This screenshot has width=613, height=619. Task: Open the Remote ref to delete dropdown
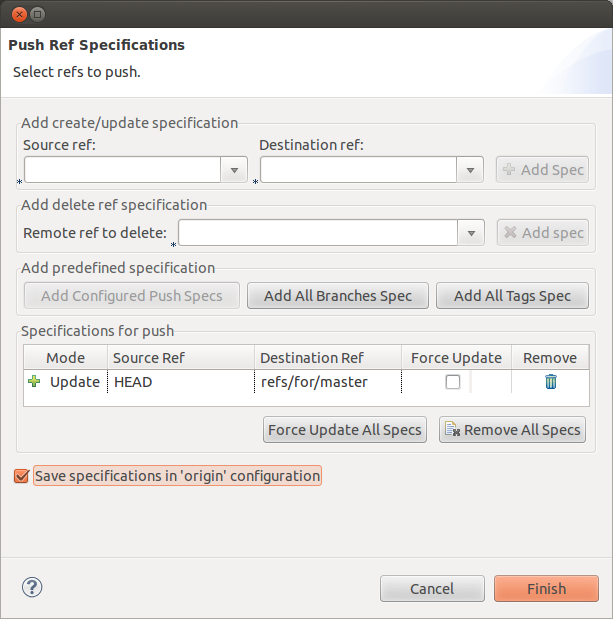pos(471,233)
